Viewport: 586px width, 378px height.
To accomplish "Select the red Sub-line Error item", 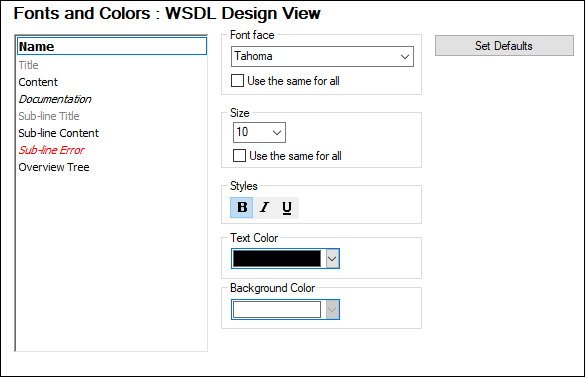I will [52, 150].
